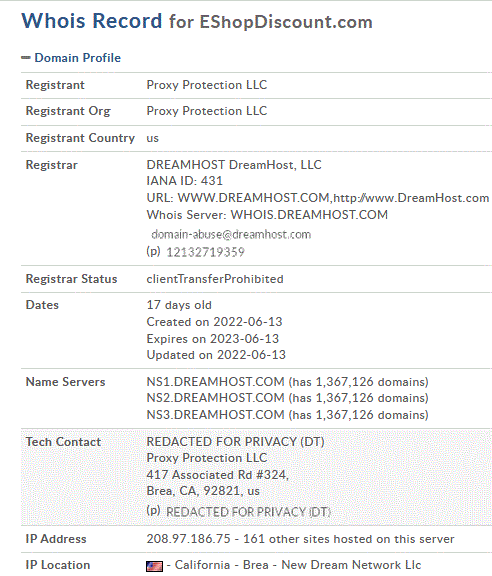Viewport: 492px width, 576px height.
Task: Click the redacted tech contact phone image
Action: (248, 512)
